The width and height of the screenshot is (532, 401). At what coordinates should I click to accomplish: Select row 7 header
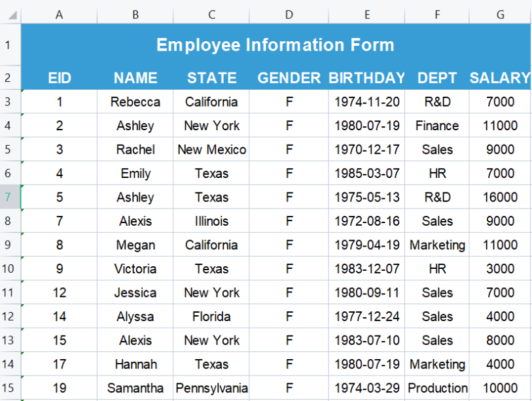[x=8, y=197]
